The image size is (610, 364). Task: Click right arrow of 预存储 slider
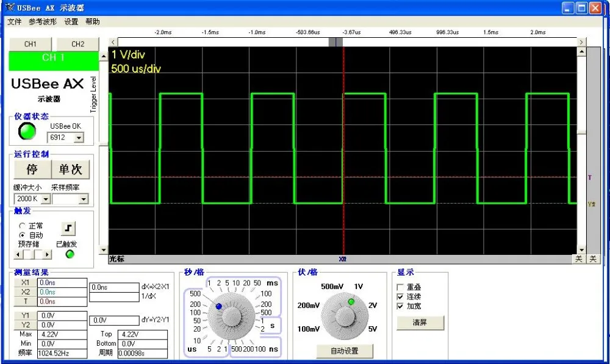(x=47, y=255)
